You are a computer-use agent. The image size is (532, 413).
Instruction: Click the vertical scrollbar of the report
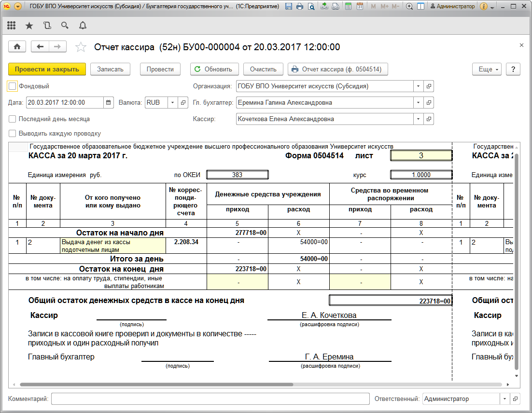(x=517, y=261)
